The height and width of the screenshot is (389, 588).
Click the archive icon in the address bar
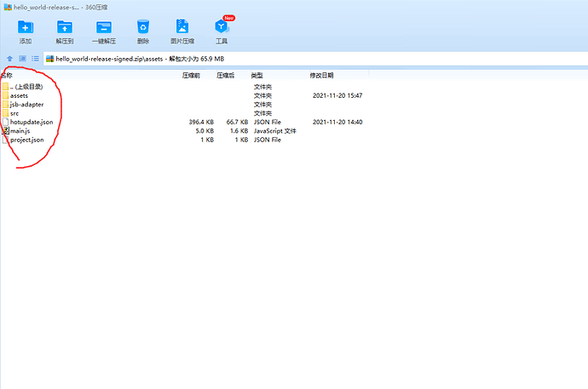point(50,59)
